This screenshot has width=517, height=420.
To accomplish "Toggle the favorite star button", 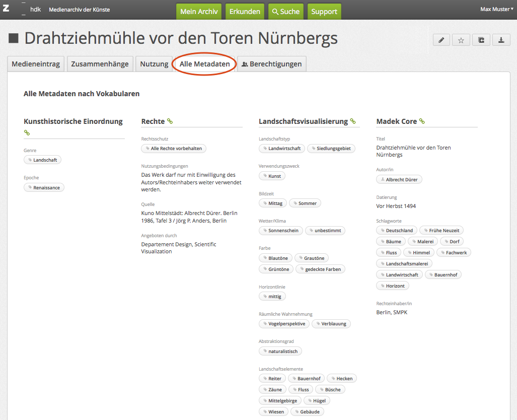I will (x=461, y=40).
